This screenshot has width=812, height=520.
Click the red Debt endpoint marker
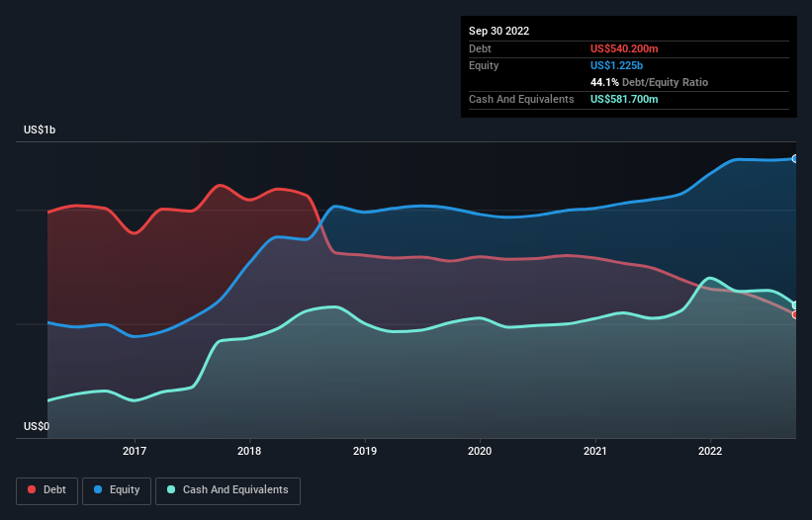click(795, 314)
